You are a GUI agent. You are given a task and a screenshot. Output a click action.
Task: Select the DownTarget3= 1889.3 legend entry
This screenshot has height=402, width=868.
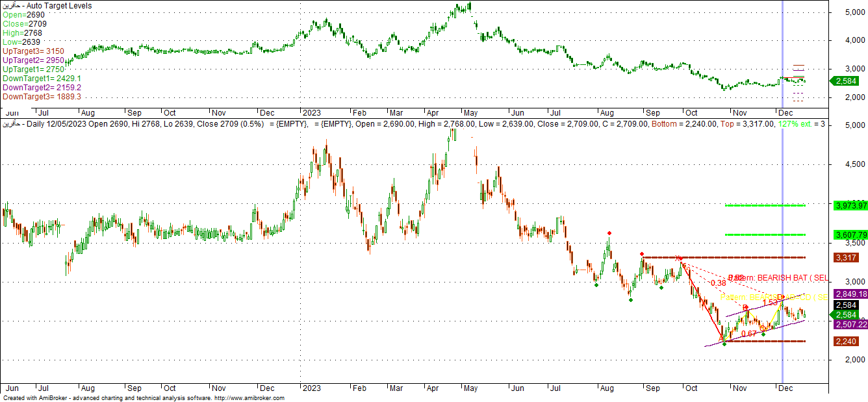42,96
